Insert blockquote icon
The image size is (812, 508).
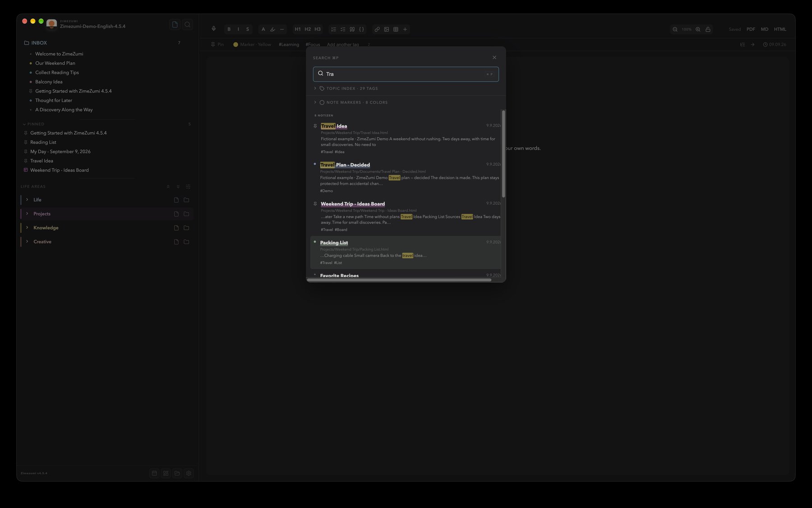point(352,29)
